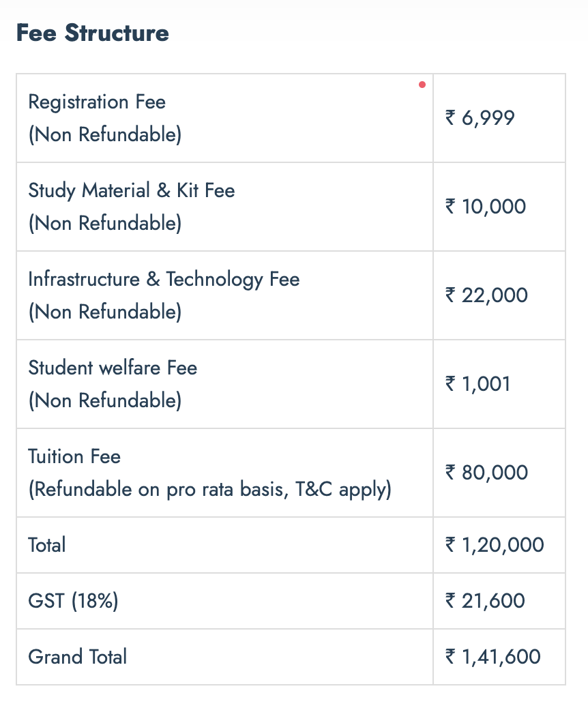Click the ₹ 6,999 amount cell
This screenshot has height=708, width=588.
pos(499,118)
